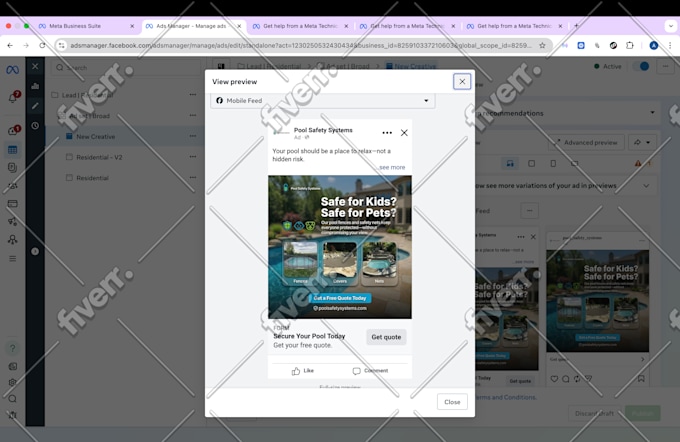Open a new browser tab with plus
The height and width of the screenshot is (442, 680).
(576, 26)
